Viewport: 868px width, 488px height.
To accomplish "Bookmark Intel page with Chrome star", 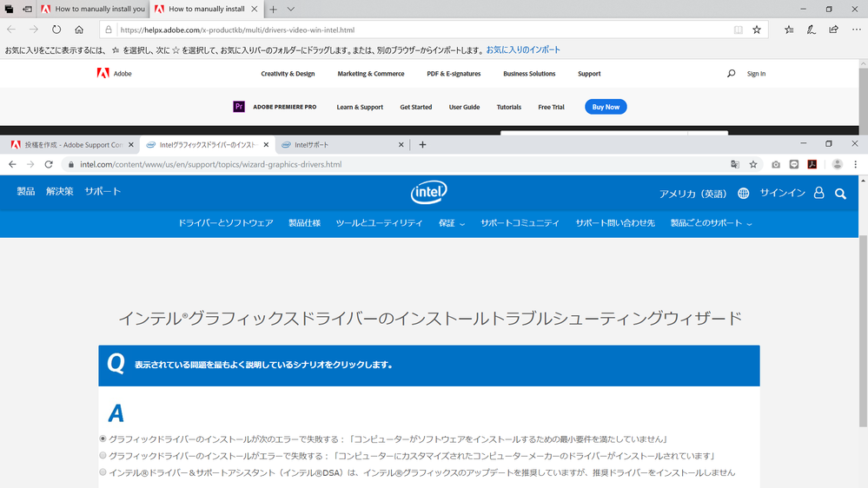I will point(752,164).
